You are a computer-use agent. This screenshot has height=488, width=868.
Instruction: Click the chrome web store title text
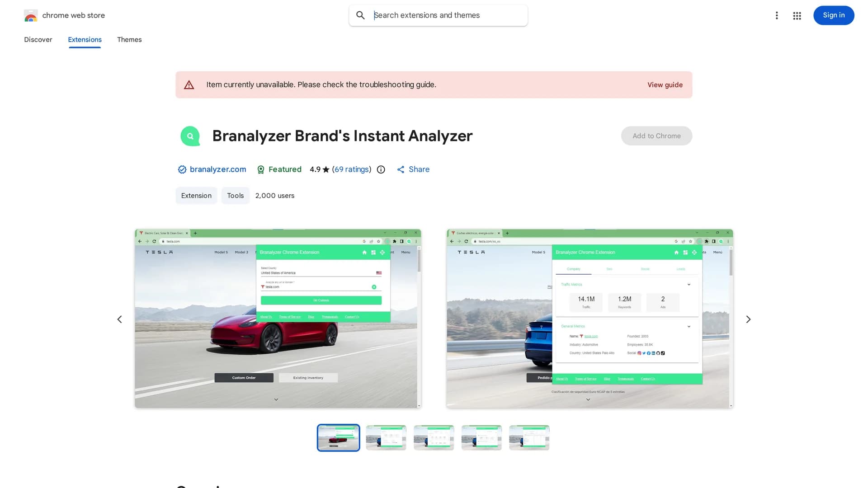[74, 15]
